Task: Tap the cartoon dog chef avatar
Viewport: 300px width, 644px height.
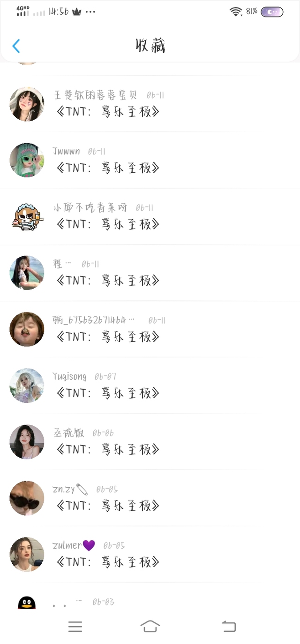Action: coord(27,216)
